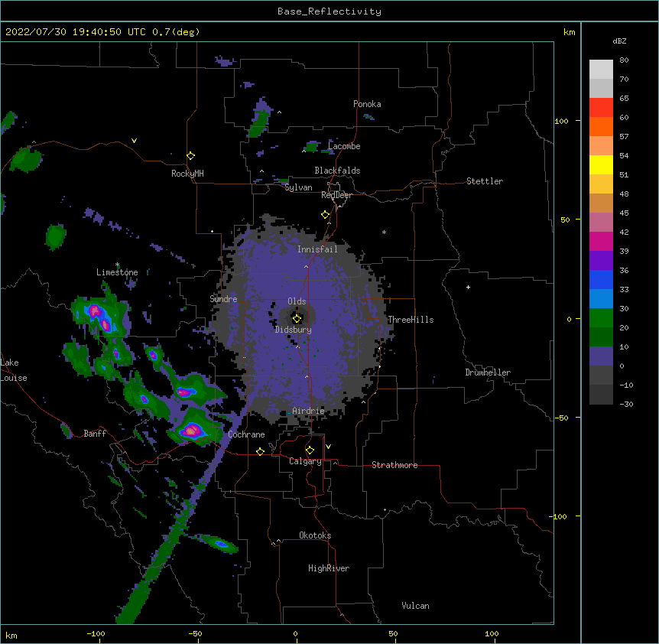Click the Stettler city label

pyautogui.click(x=485, y=181)
